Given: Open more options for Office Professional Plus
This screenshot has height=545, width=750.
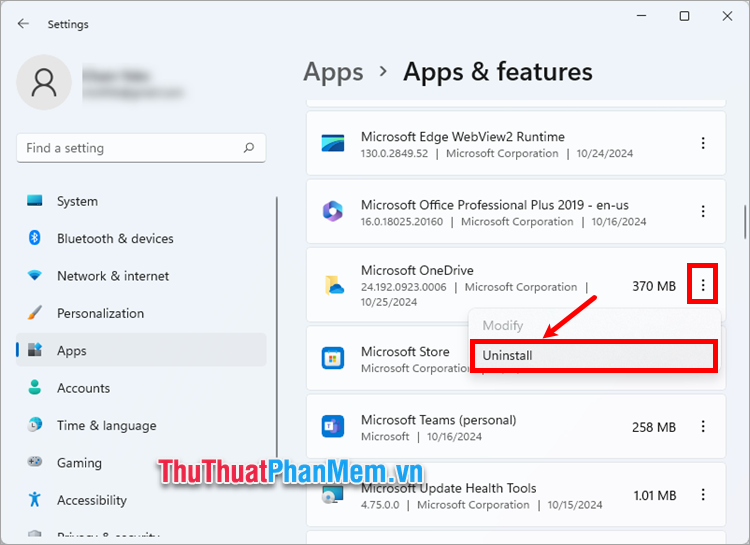Looking at the screenshot, I should 703,211.
